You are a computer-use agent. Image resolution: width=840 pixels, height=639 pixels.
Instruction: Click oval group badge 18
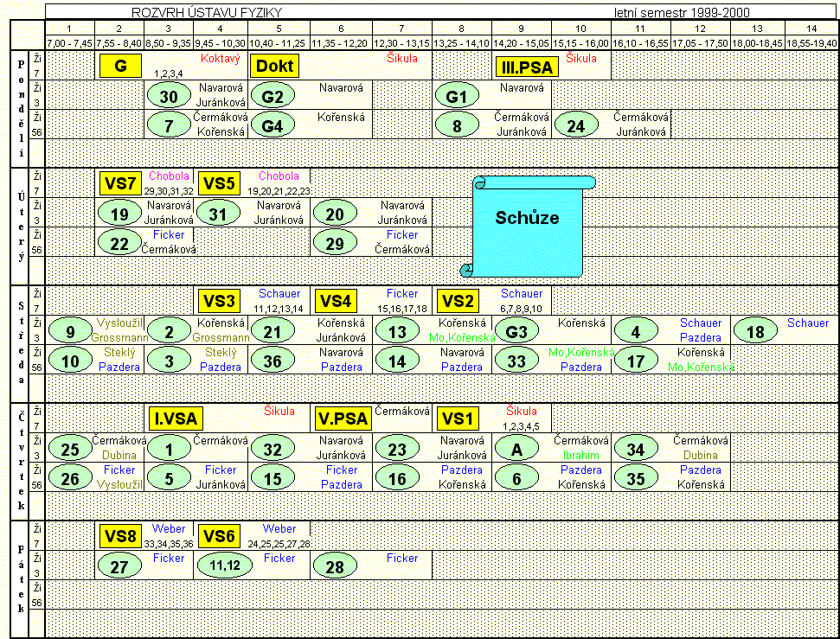[755, 332]
